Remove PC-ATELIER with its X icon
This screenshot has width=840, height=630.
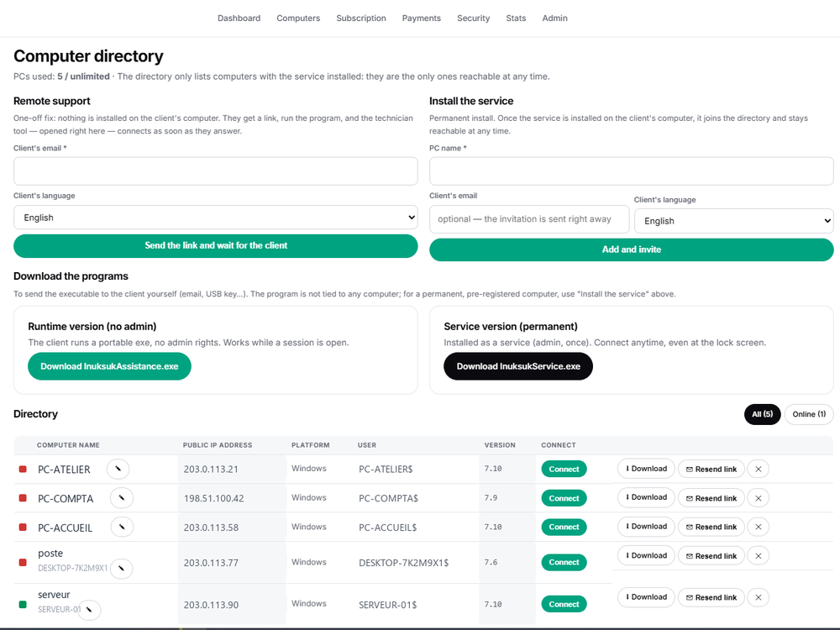tap(758, 469)
